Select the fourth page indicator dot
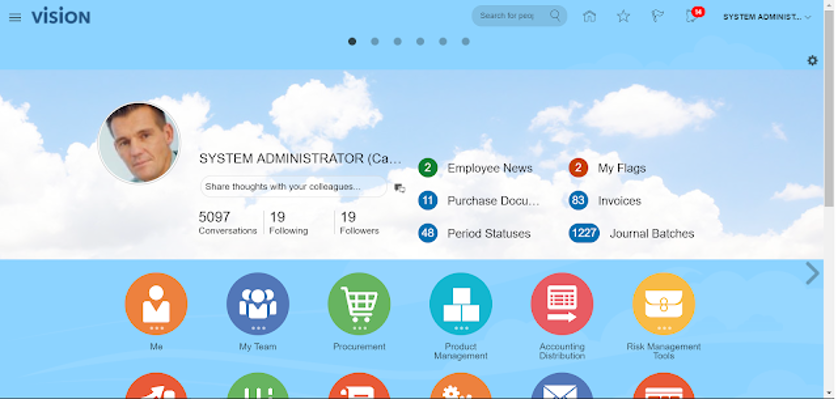Viewport: 838px width, 400px height. pyautogui.click(x=420, y=42)
